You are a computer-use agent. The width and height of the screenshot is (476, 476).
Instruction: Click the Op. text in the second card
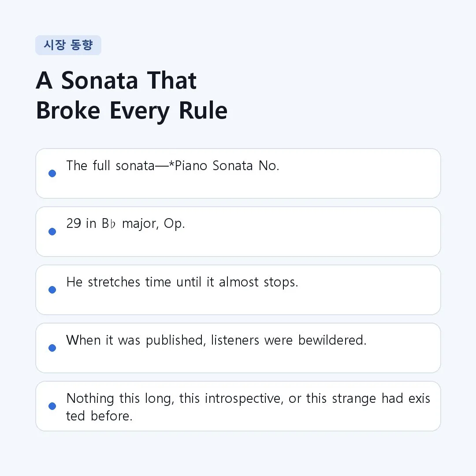pyautogui.click(x=174, y=224)
